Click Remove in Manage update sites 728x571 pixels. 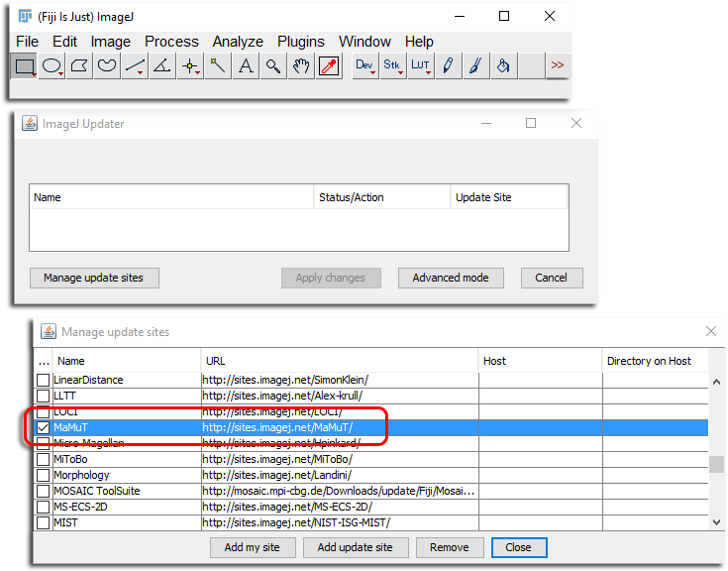point(450,547)
